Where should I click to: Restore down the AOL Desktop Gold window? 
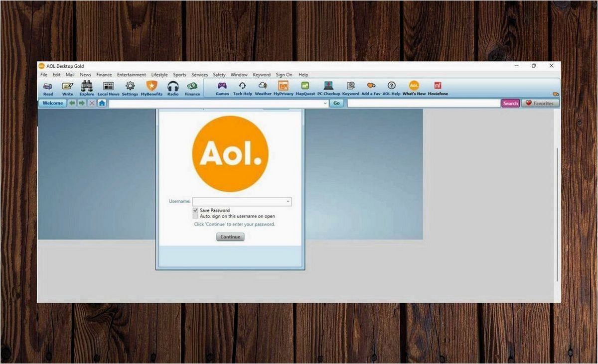point(534,66)
